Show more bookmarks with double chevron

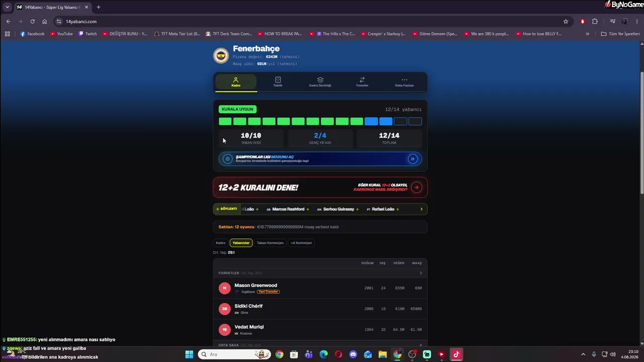point(587,34)
